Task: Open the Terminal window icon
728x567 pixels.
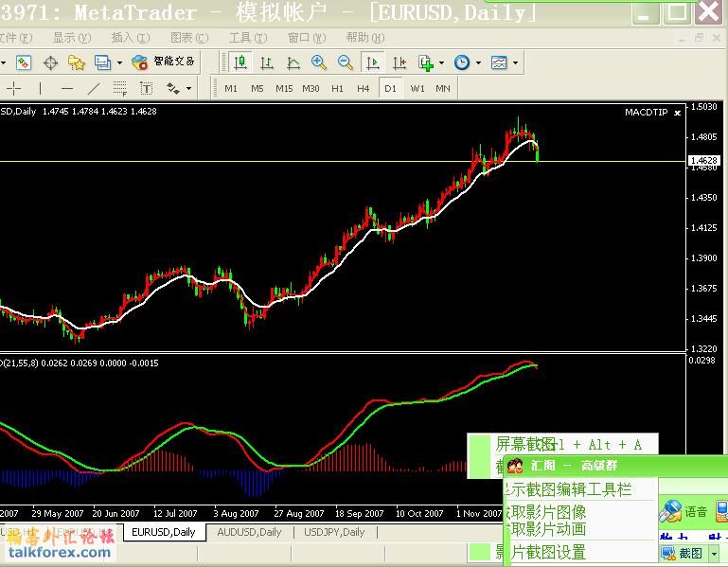Action: 102,62
